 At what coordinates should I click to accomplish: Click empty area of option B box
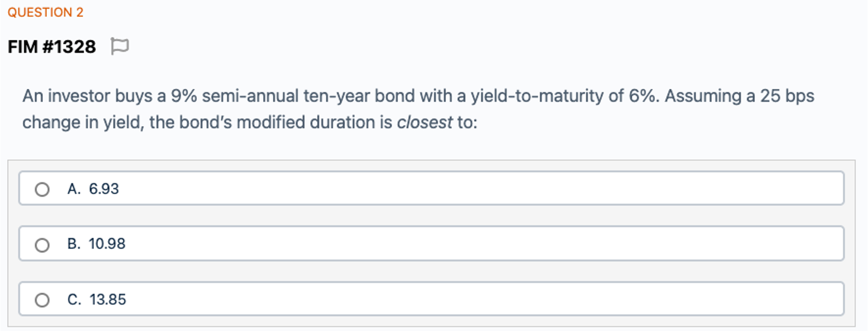tap(454, 244)
